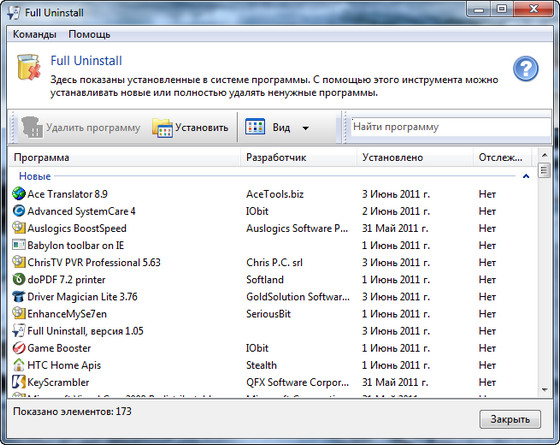Click the scrollbar down arrow
Image resolution: width=560 pixels, height=445 pixels.
coord(544,390)
